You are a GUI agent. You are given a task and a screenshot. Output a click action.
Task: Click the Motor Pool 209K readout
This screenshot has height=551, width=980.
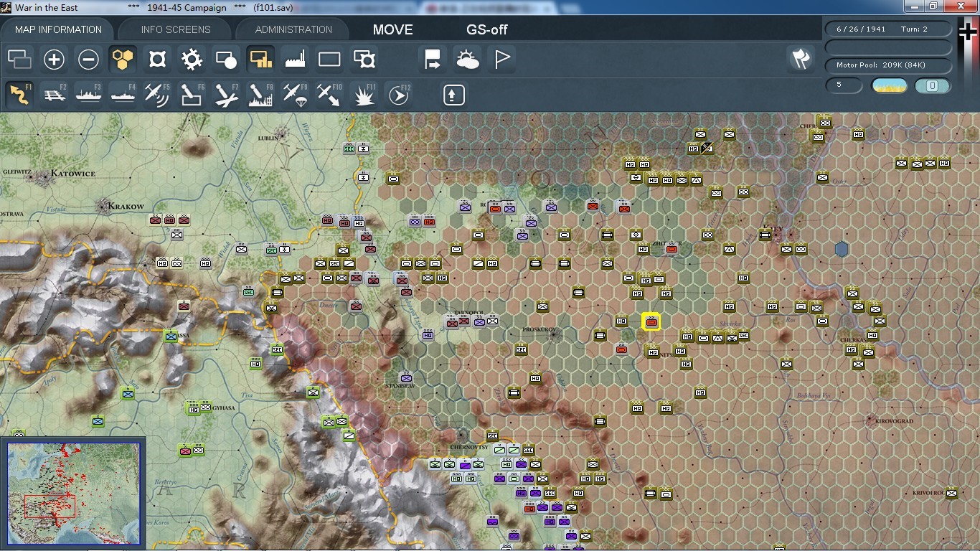click(889, 65)
